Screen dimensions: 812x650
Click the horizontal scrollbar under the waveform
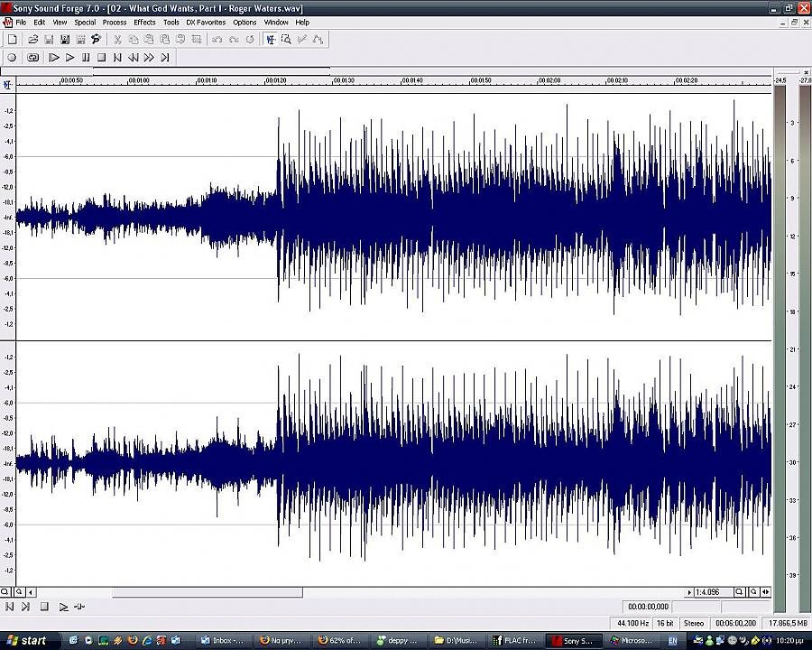tap(208, 592)
